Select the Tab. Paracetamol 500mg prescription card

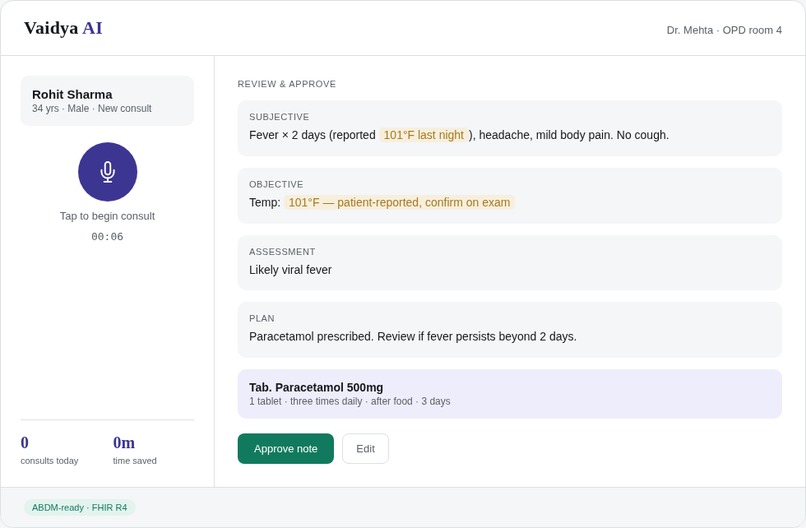coord(509,394)
